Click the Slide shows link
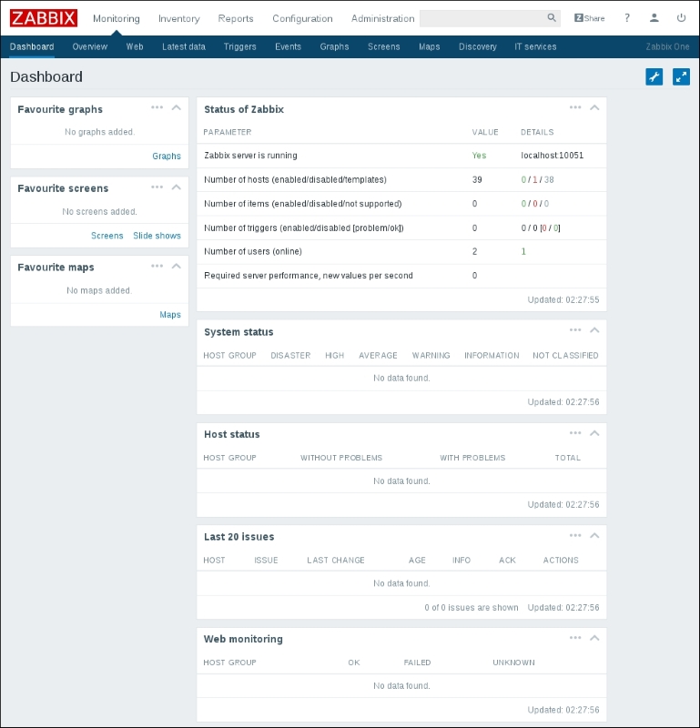700x728 pixels. (157, 236)
